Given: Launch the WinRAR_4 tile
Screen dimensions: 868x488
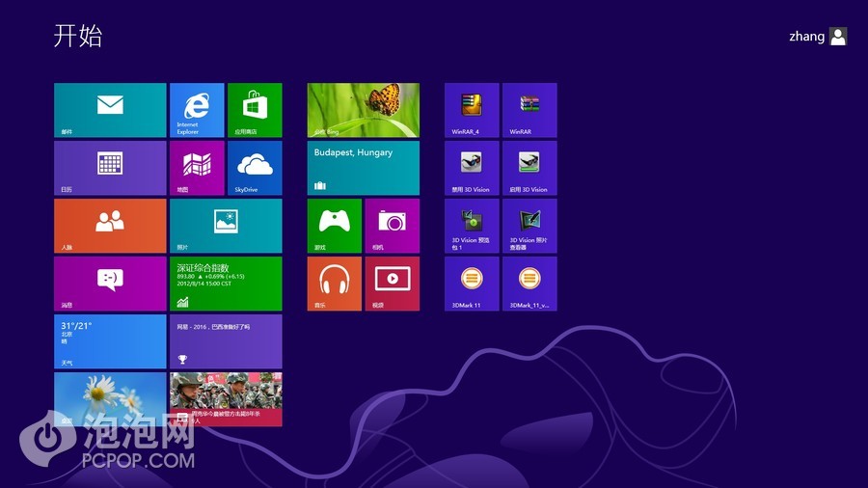Looking at the screenshot, I should pyautogui.click(x=471, y=110).
